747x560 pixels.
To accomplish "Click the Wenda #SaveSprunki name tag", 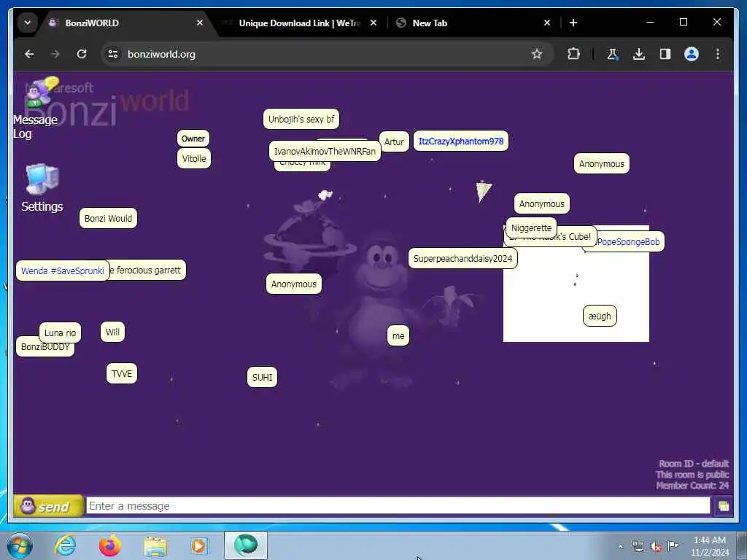I will point(63,271).
